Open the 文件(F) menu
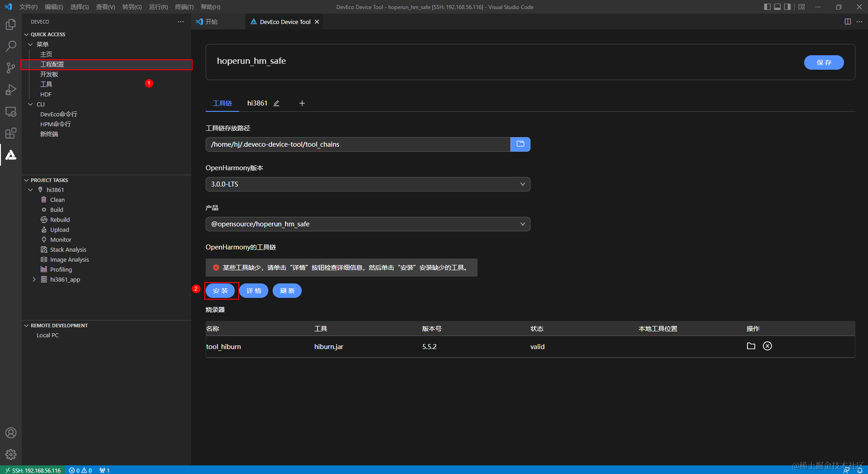This screenshot has height=474, width=868. click(29, 7)
